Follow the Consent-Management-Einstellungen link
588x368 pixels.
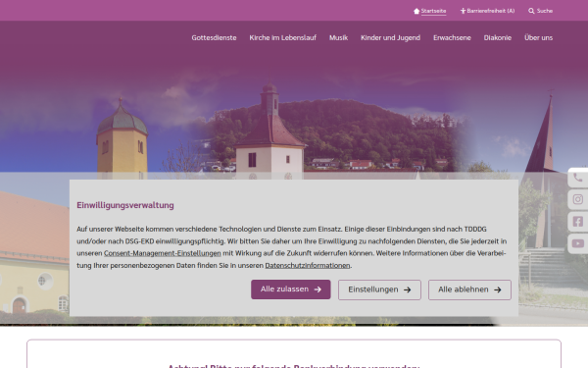coord(163,253)
